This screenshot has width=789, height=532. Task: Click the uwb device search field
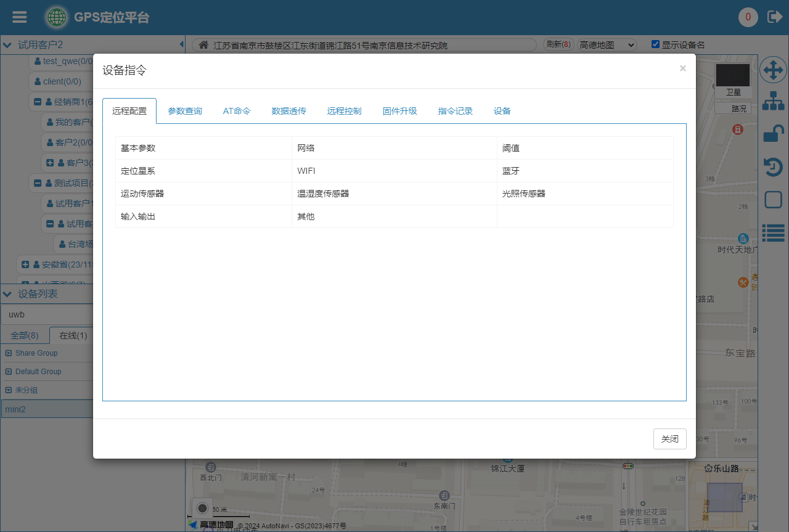point(47,314)
